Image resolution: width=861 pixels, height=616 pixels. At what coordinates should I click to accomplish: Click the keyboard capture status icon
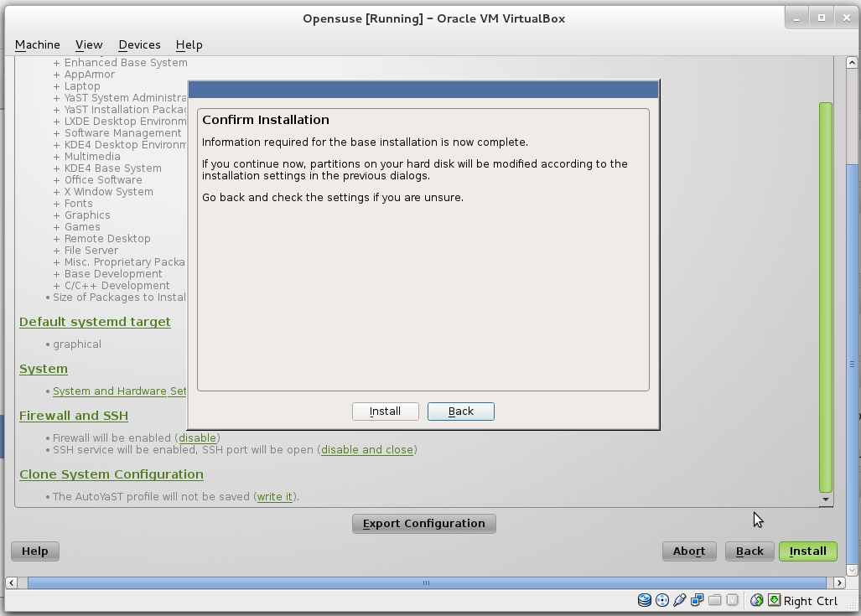773,600
